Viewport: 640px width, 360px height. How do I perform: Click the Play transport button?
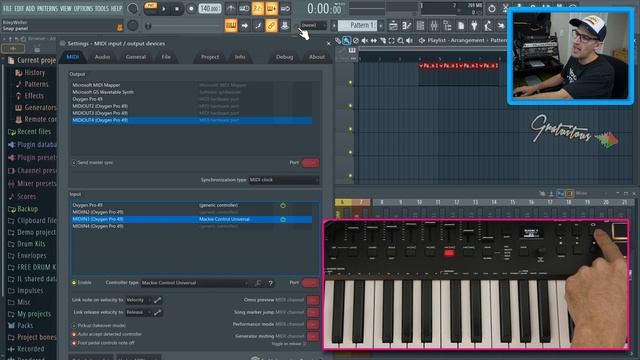click(x=164, y=9)
